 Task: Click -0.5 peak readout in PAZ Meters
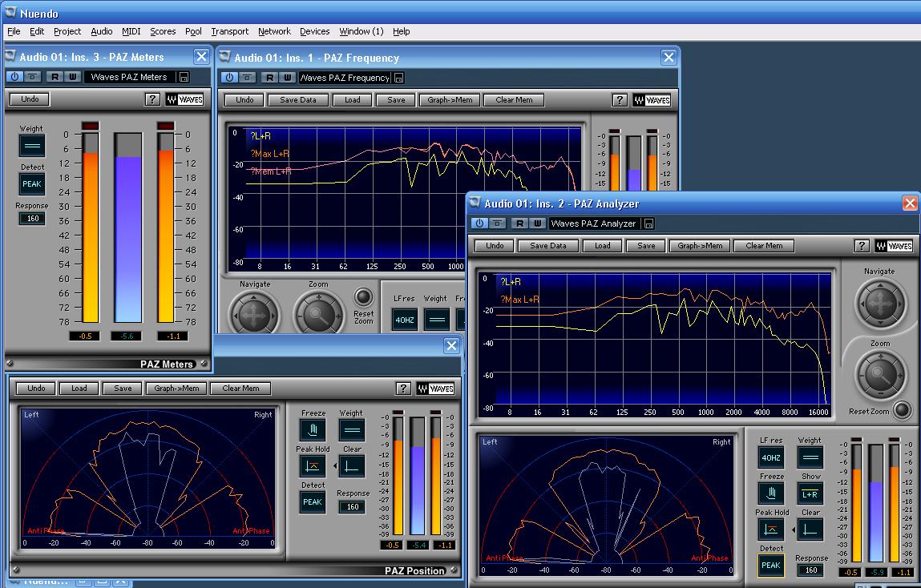tap(85, 336)
